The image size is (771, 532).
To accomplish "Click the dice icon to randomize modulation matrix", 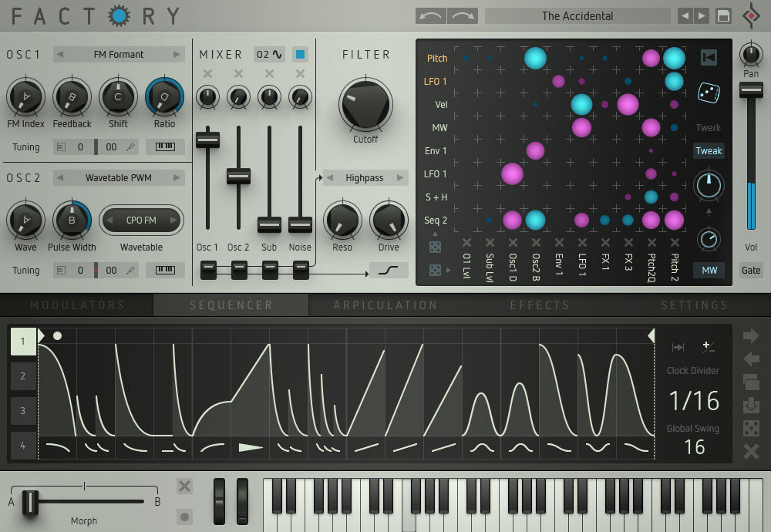I will pos(709,93).
